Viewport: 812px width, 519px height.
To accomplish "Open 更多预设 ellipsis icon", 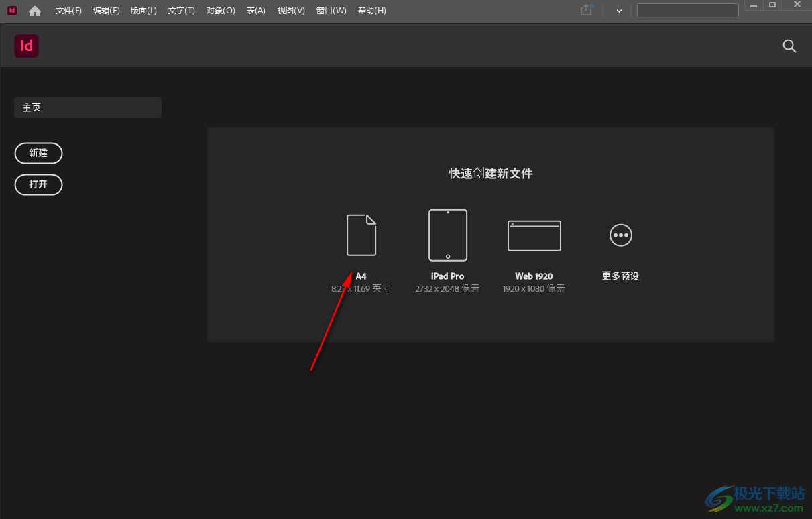I will tap(621, 235).
